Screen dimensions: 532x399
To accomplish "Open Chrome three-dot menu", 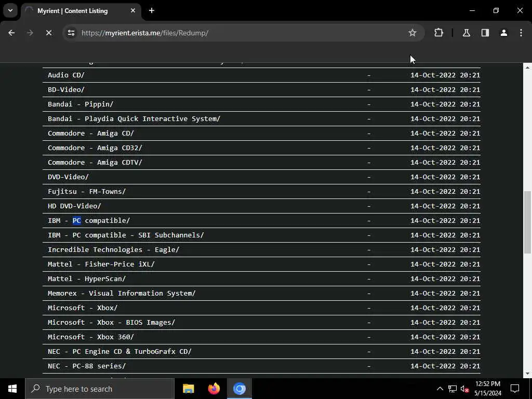I will 521,33.
